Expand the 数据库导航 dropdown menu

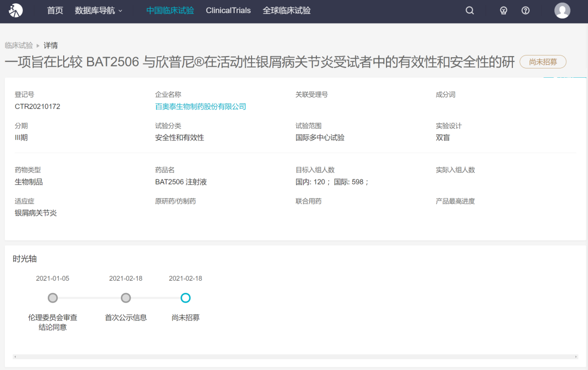pyautogui.click(x=98, y=10)
